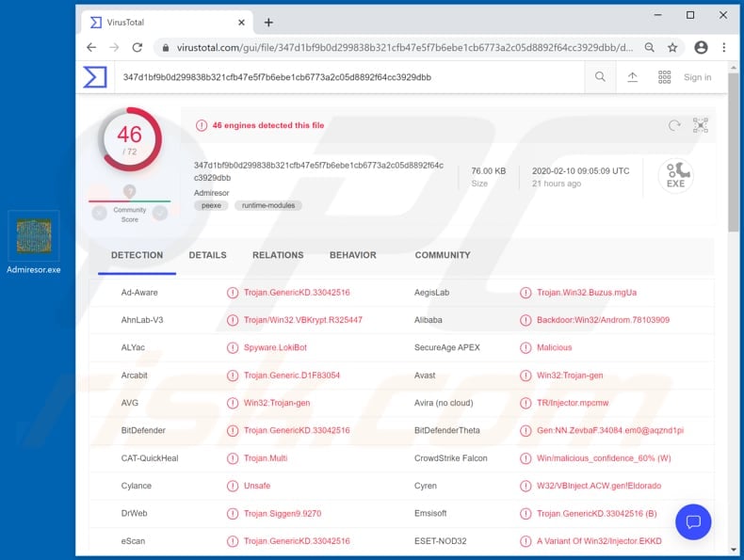Click Cylance Unsafe alert icon

click(233, 486)
